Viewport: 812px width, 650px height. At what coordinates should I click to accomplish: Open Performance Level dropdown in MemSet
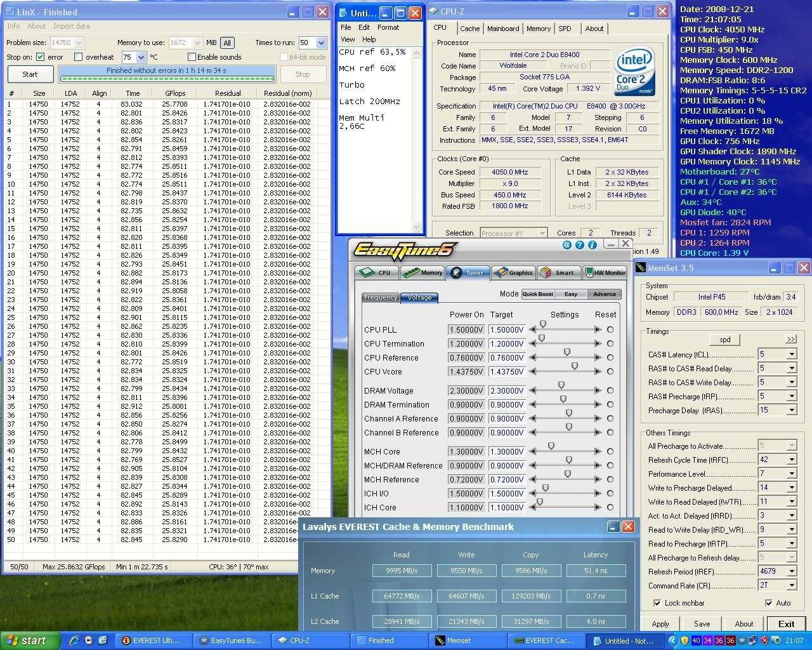(791, 474)
